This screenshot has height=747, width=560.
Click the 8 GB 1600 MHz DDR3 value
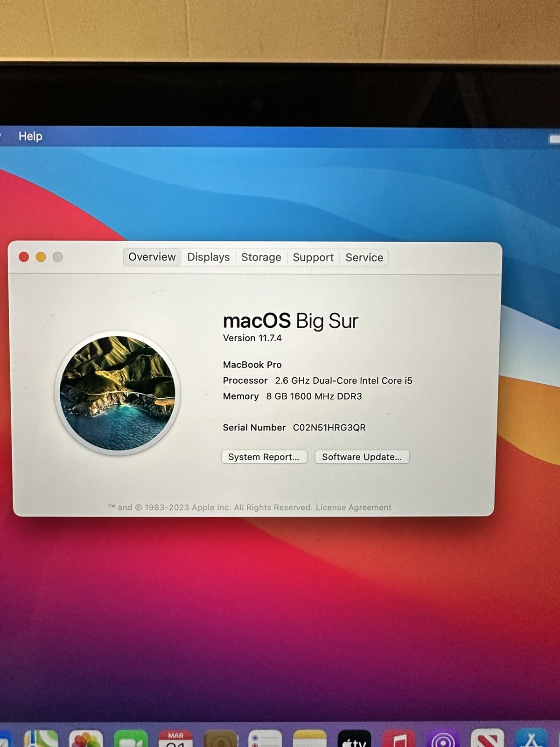point(314,396)
